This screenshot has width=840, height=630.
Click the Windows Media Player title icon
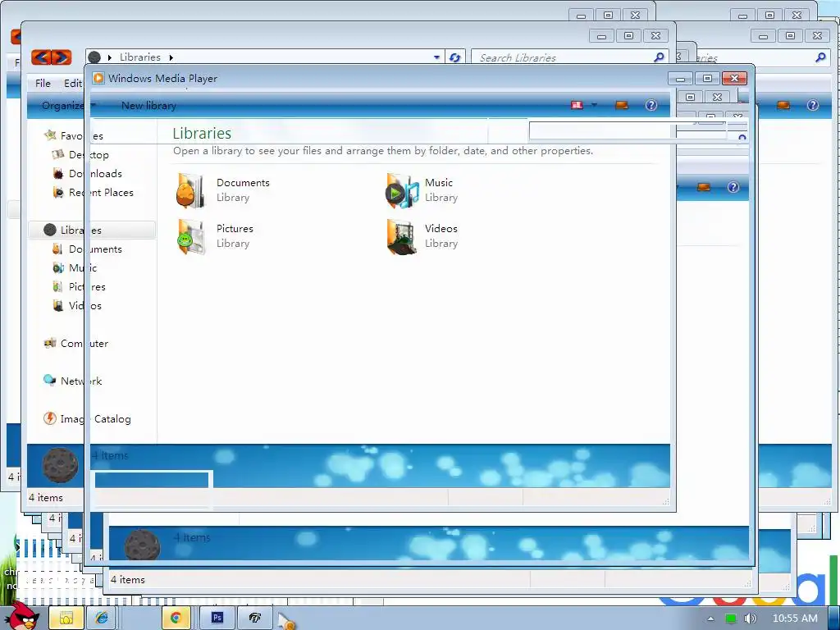pyautogui.click(x=98, y=78)
